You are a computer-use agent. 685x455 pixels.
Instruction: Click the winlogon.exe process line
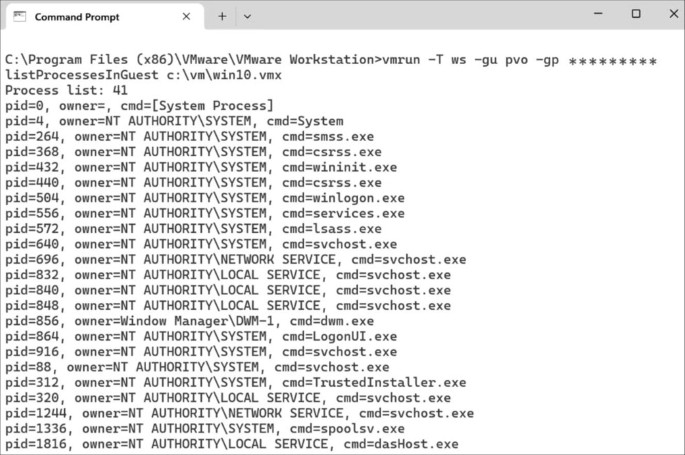(205, 198)
